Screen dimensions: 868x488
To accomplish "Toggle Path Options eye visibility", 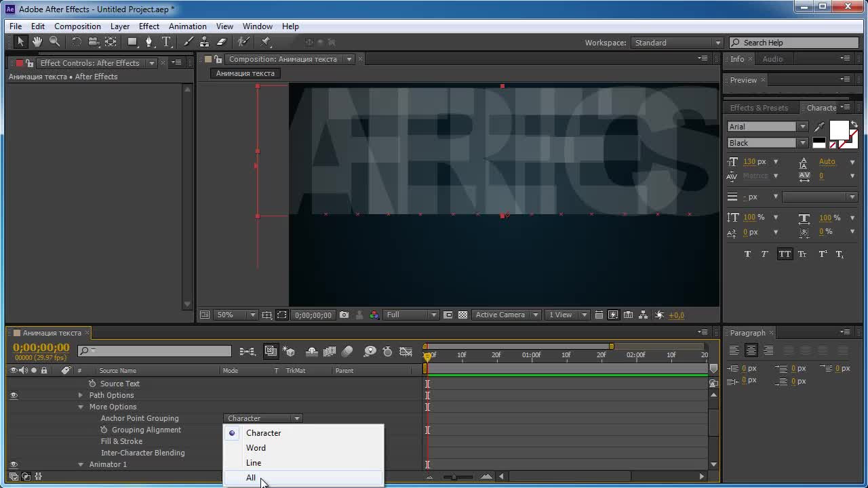I will (14, 395).
